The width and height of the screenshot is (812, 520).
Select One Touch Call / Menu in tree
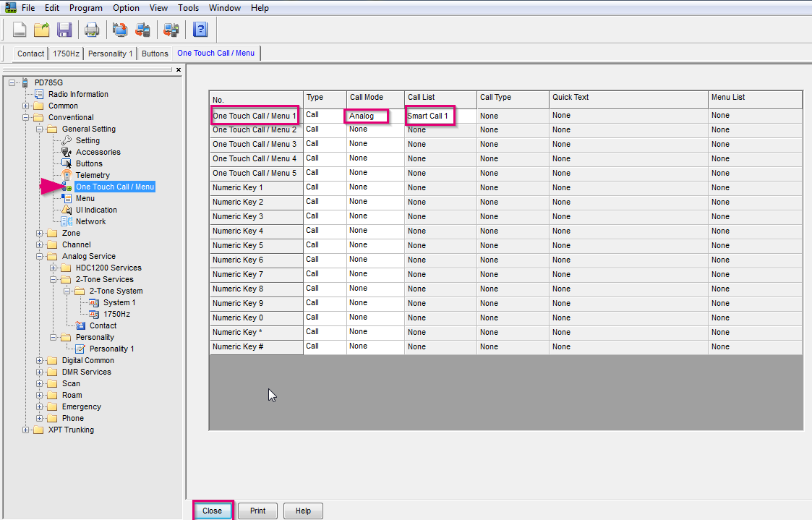[x=115, y=187]
